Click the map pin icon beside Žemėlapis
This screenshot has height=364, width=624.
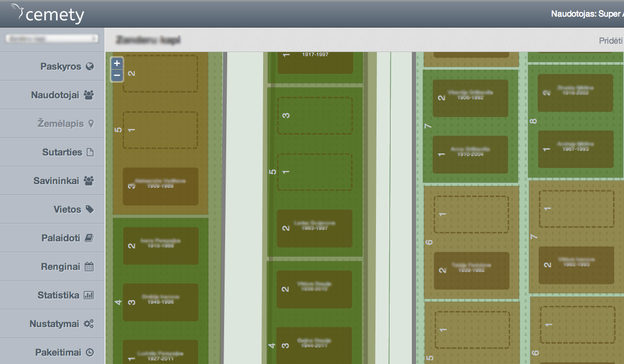92,124
